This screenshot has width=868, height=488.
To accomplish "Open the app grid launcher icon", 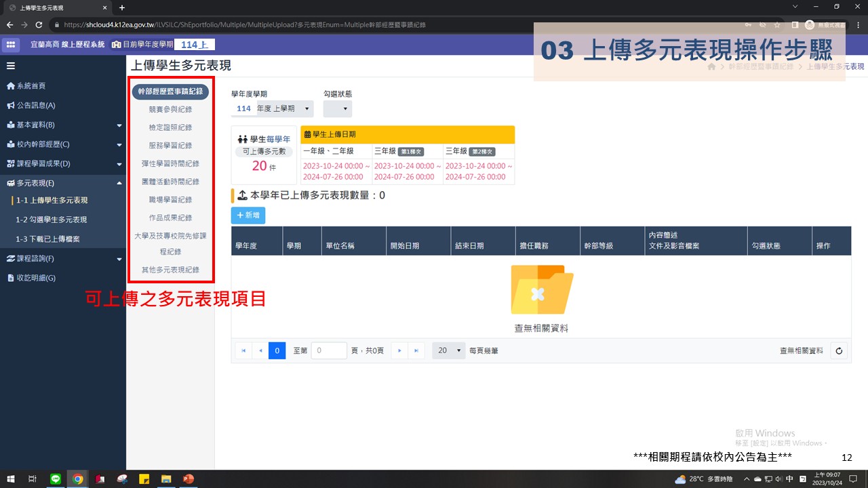I will tap(11, 44).
